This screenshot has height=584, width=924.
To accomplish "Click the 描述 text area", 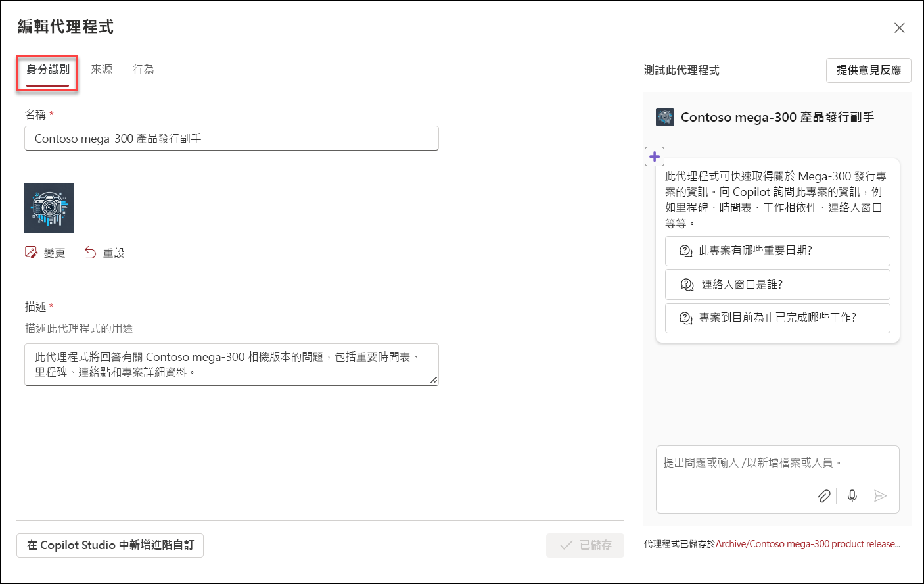I will click(231, 364).
